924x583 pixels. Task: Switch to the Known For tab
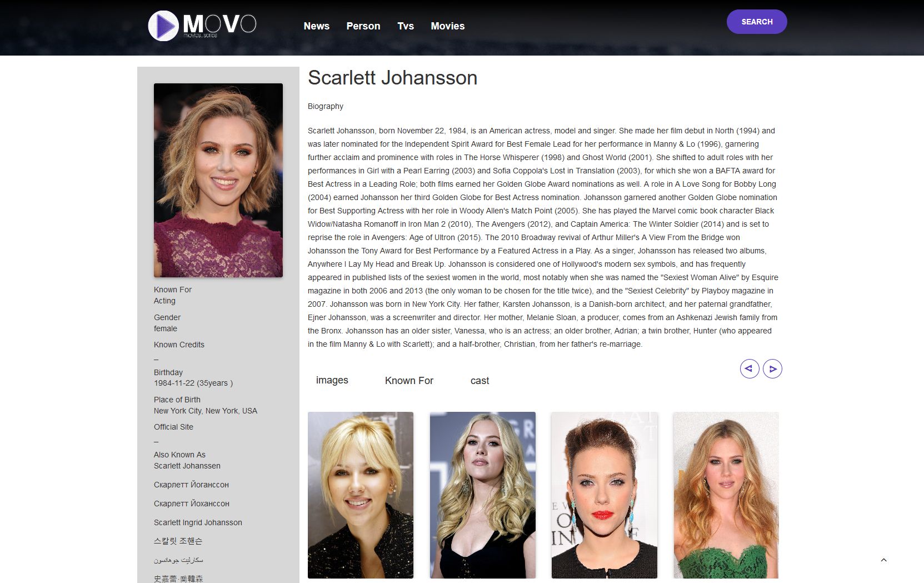pyautogui.click(x=409, y=381)
